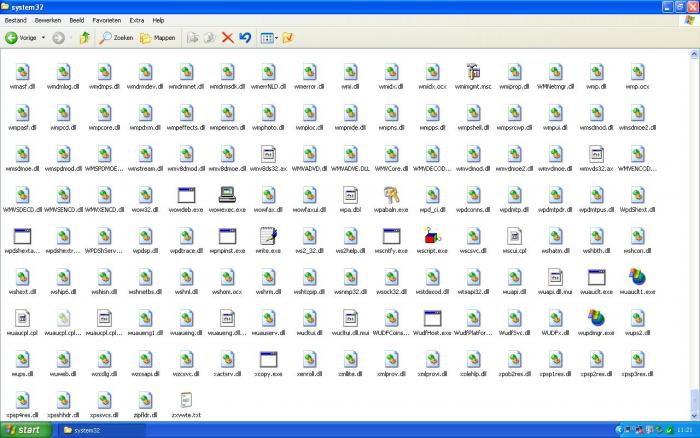Screen dimensions: 700x438
Task: Select the wpnpinst.exe file icon
Action: click(x=227, y=236)
